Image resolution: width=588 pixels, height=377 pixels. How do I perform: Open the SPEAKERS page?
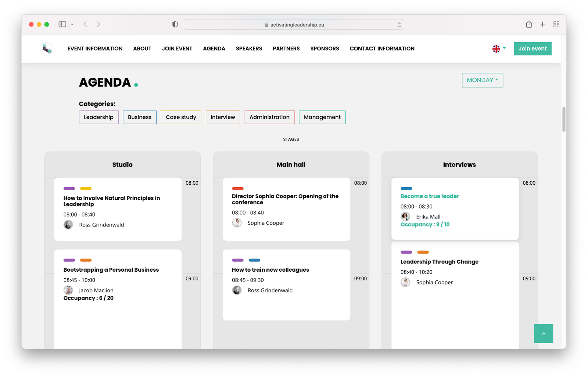coord(249,48)
